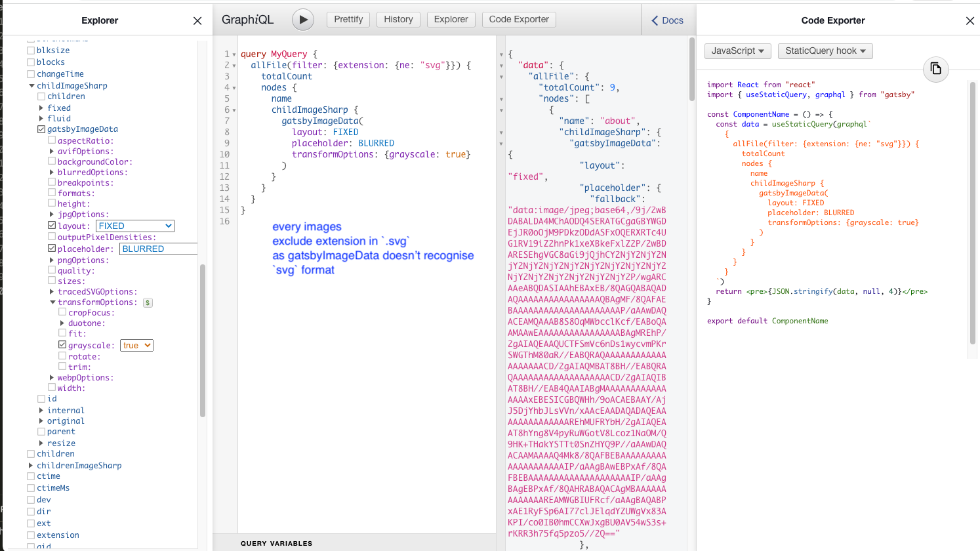Uncheck the grayscale field checkbox
This screenshot has height=551, width=980.
click(x=62, y=345)
